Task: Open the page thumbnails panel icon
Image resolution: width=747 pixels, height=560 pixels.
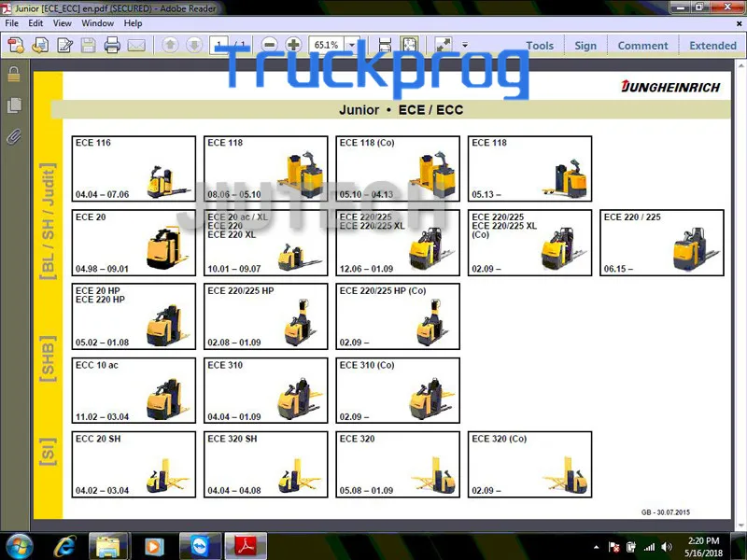Action: (14, 105)
